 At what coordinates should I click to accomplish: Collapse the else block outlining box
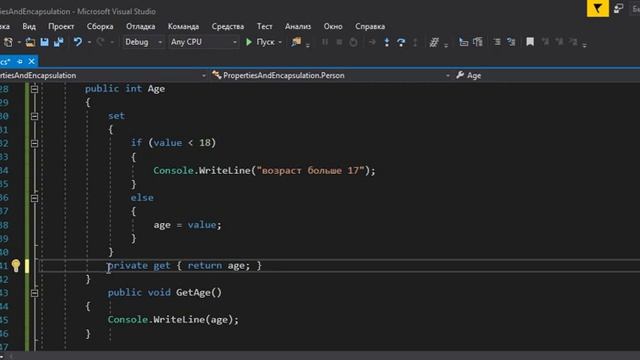point(34,198)
